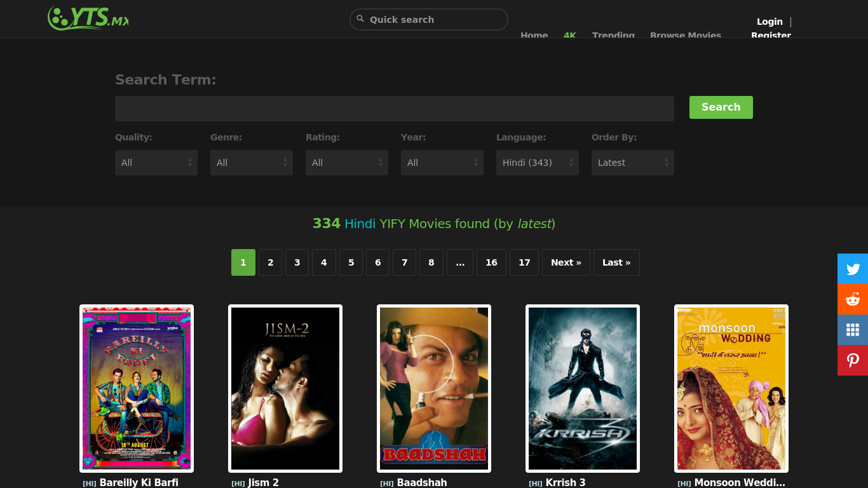Image resolution: width=868 pixels, height=488 pixels.
Task: Open the Order By dropdown set to Latest
Action: 632,163
